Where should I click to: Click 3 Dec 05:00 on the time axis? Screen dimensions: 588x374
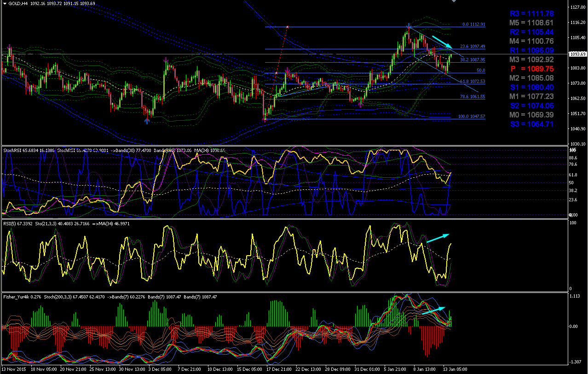(160, 370)
